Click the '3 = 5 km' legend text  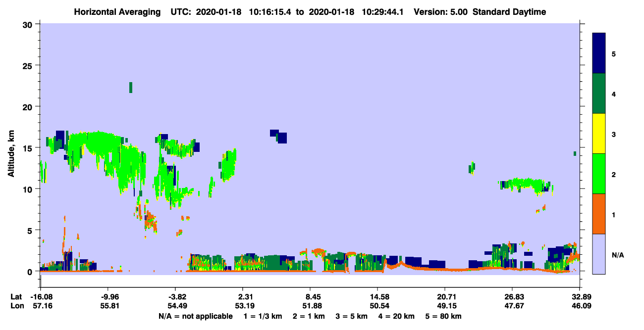(351, 316)
